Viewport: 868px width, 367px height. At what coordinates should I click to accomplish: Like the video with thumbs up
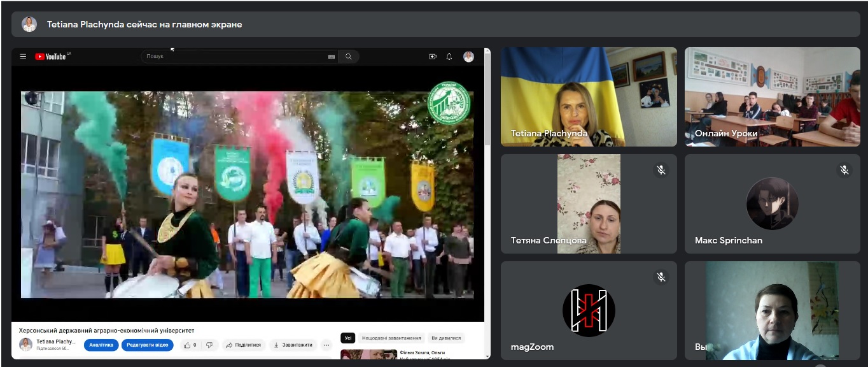[190, 345]
